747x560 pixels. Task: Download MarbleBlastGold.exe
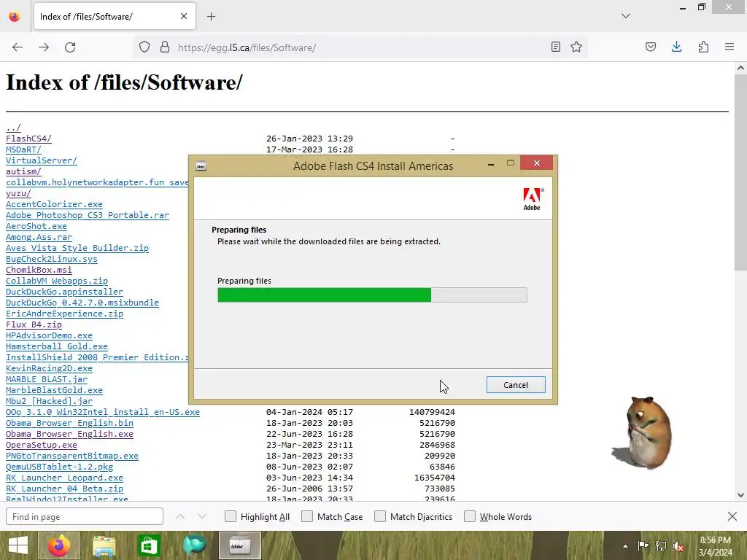[x=54, y=391]
